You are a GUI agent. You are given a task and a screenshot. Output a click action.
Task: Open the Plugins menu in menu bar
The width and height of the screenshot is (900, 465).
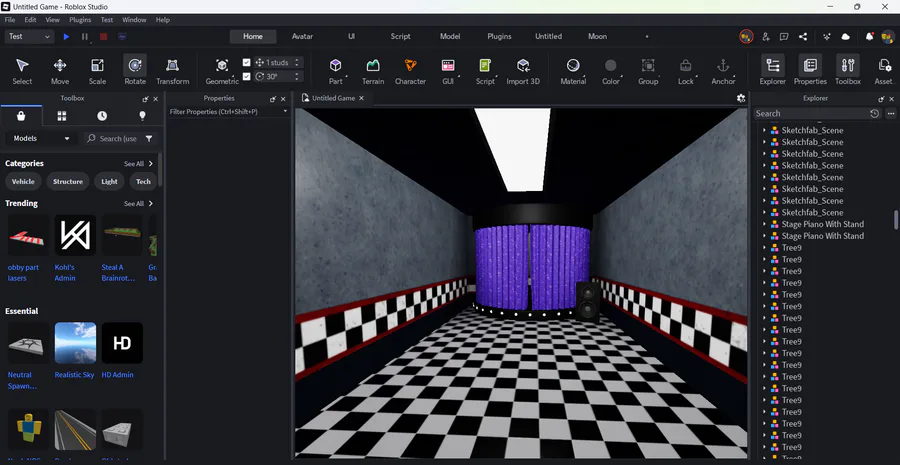point(80,20)
